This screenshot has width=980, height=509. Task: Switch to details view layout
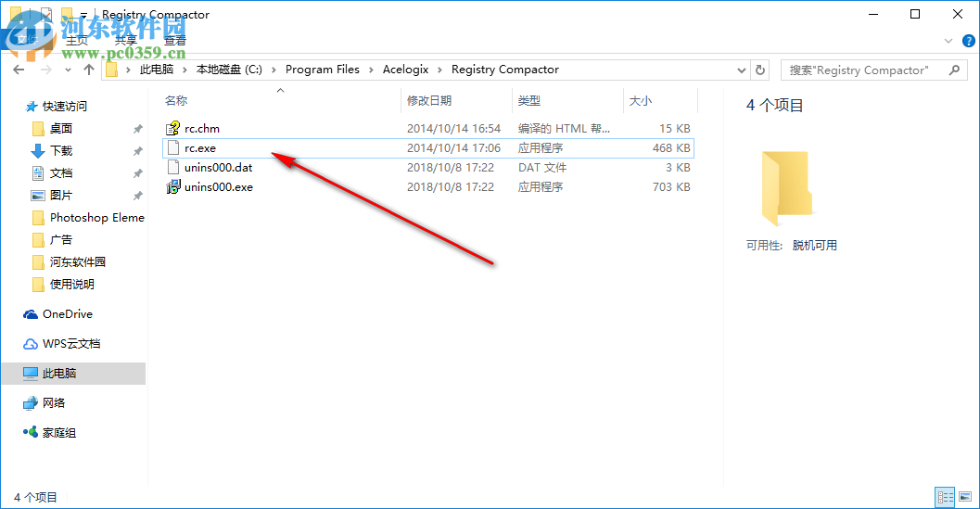945,497
